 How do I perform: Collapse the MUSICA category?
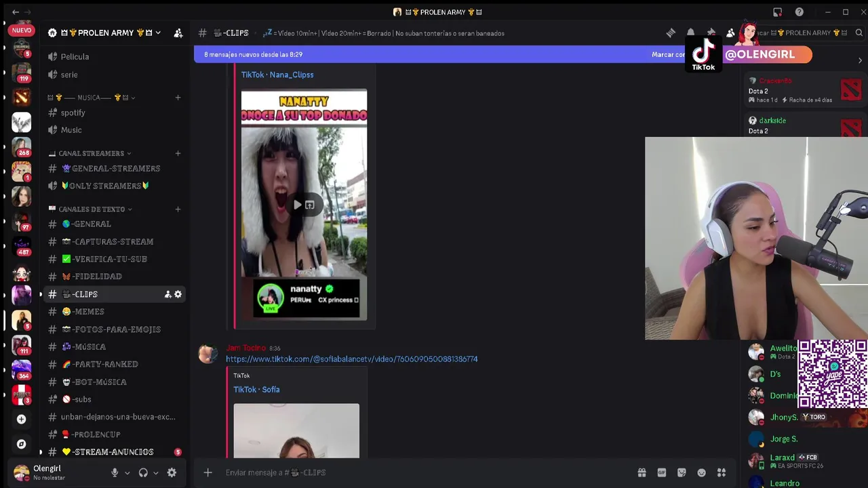tap(91, 98)
